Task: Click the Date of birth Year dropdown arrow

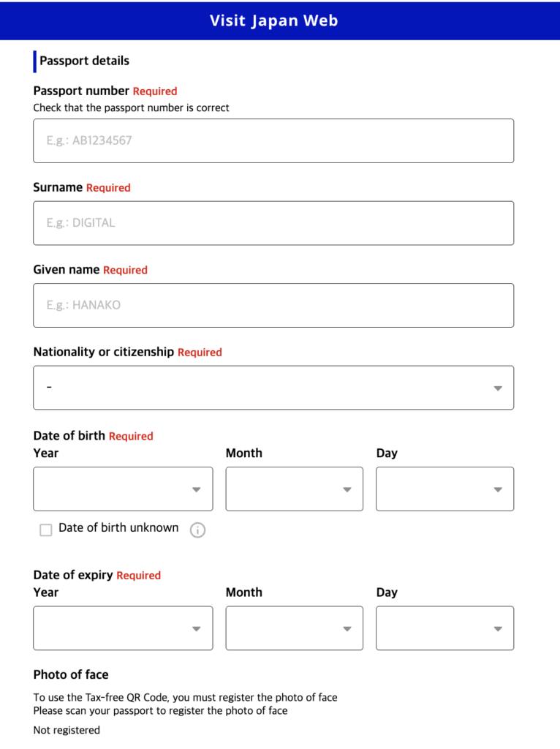Action: tap(196, 489)
